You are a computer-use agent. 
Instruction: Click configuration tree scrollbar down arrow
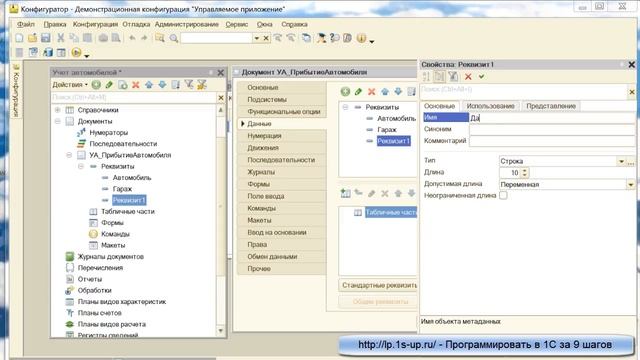point(221,330)
